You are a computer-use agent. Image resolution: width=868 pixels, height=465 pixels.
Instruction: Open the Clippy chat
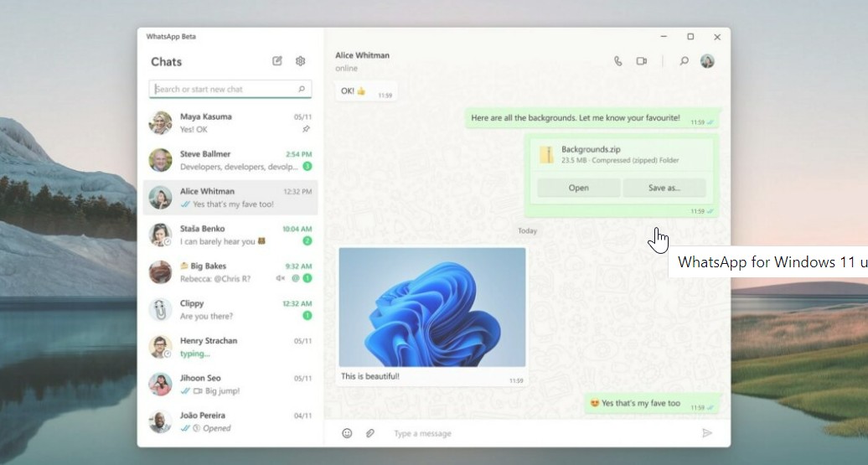[x=230, y=309]
